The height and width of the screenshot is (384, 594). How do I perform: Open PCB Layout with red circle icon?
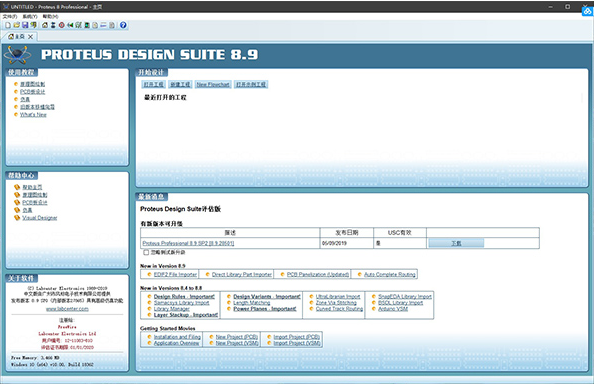click(62, 25)
